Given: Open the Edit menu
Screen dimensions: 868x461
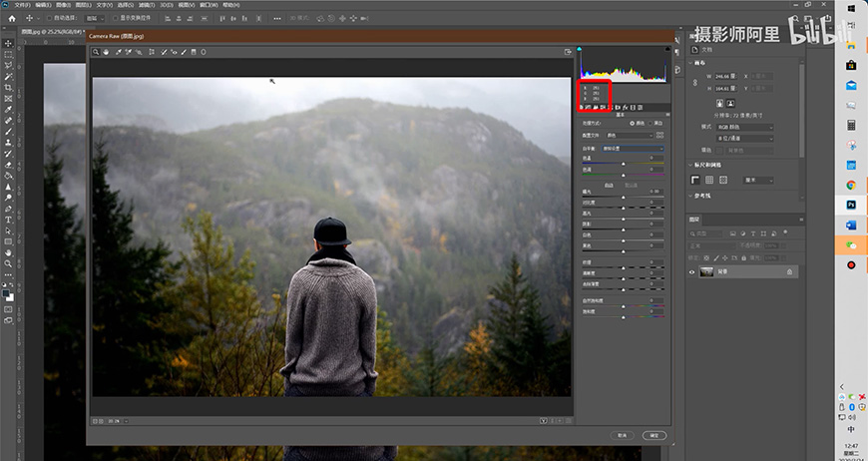Looking at the screenshot, I should click(43, 5).
